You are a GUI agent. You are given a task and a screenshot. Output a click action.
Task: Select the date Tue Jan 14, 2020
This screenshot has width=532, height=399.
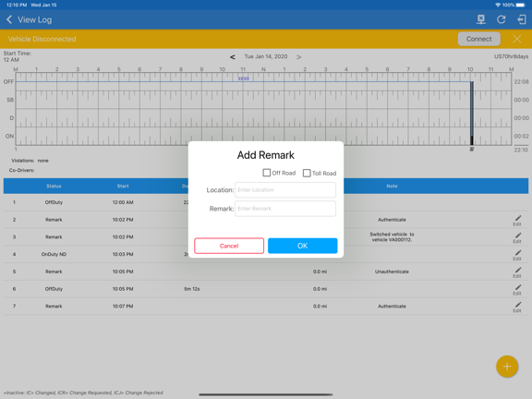pyautogui.click(x=266, y=56)
